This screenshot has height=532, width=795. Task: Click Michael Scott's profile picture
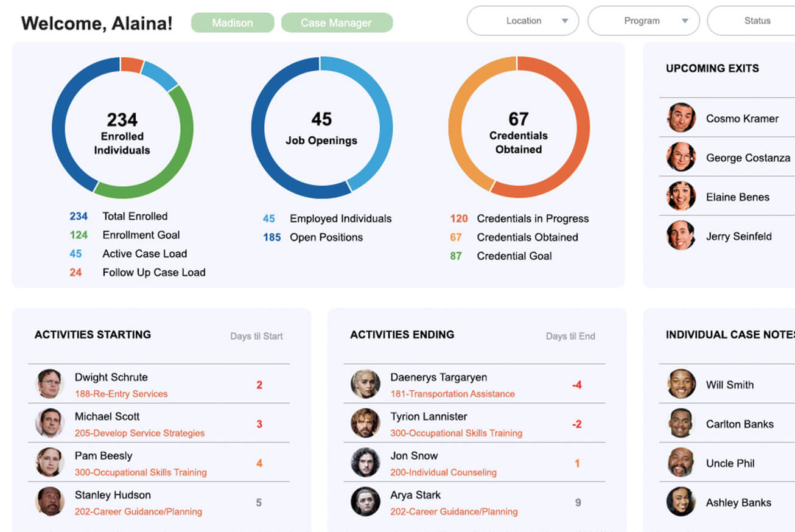point(50,424)
